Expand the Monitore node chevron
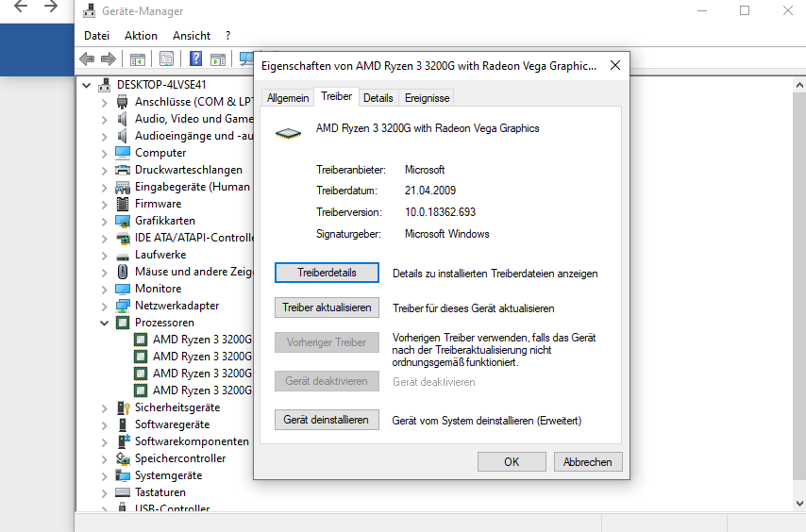 (x=105, y=289)
